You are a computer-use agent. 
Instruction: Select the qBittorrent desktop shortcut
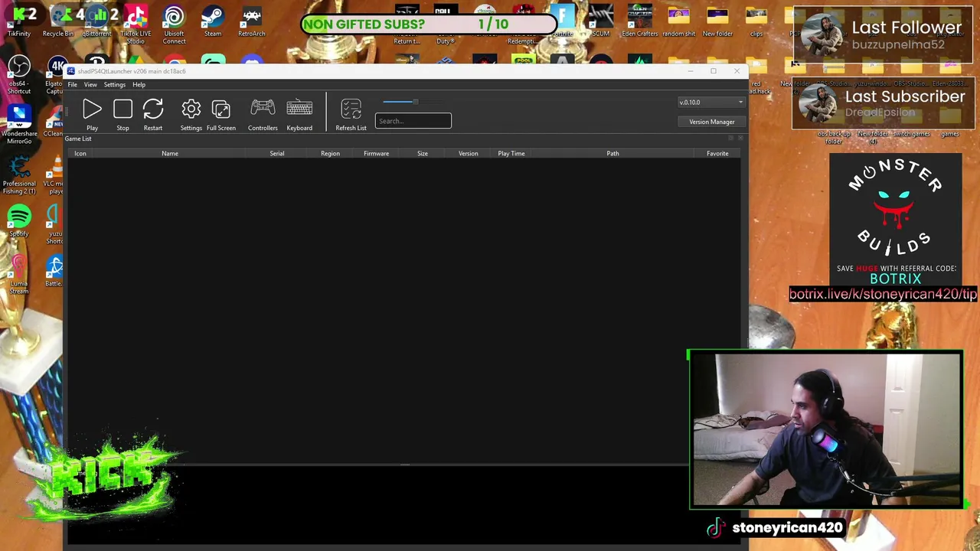(96, 21)
